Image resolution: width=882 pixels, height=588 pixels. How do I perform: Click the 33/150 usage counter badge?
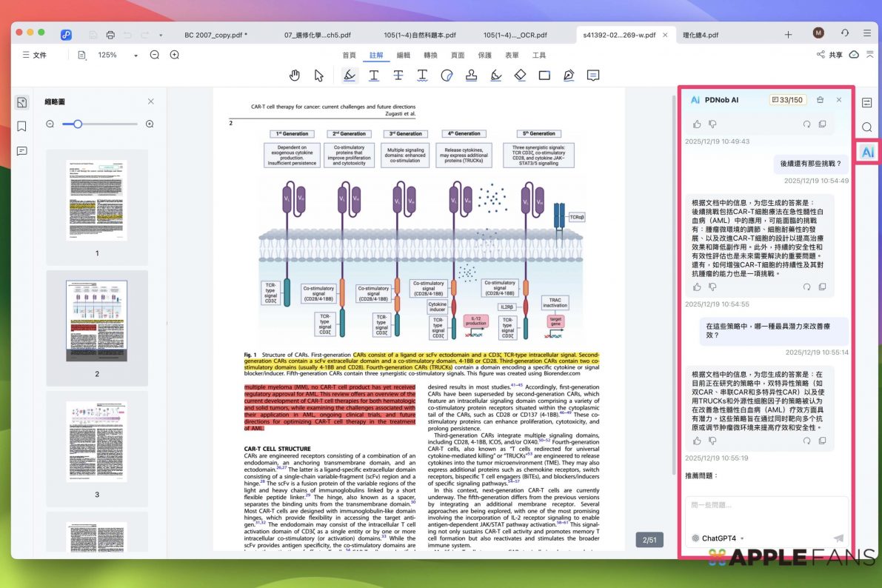[787, 100]
